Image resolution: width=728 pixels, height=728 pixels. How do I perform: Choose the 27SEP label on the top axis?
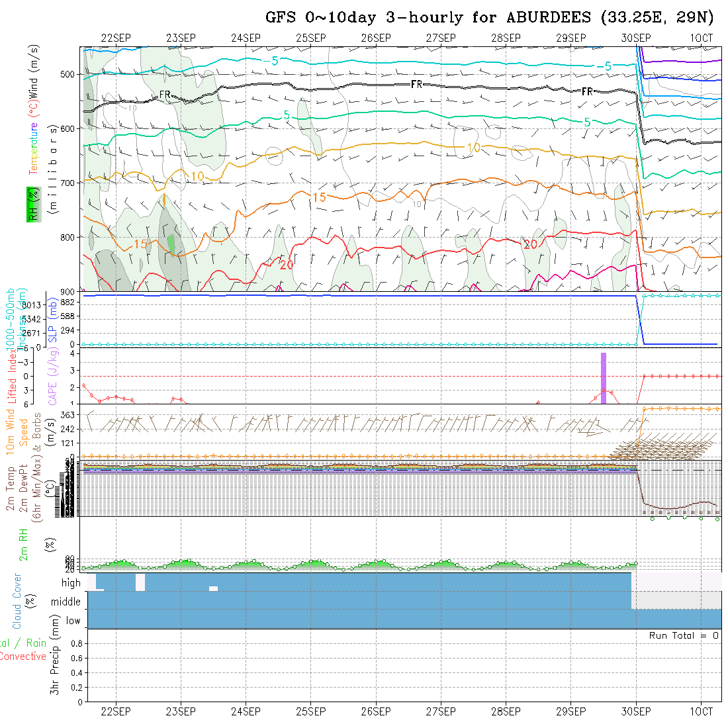440,38
